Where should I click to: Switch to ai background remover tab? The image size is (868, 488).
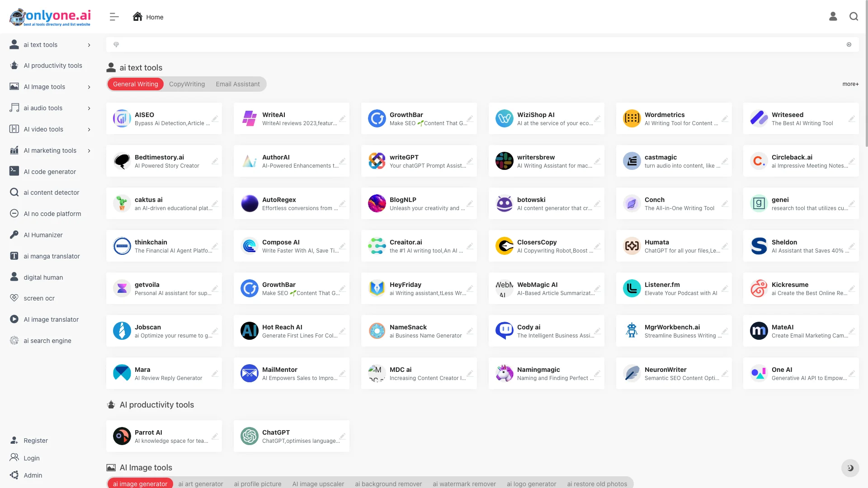click(x=388, y=483)
